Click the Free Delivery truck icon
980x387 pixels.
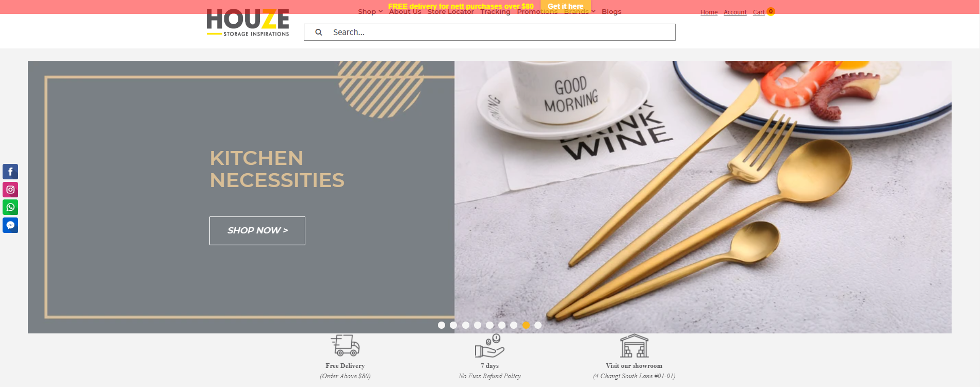345,345
